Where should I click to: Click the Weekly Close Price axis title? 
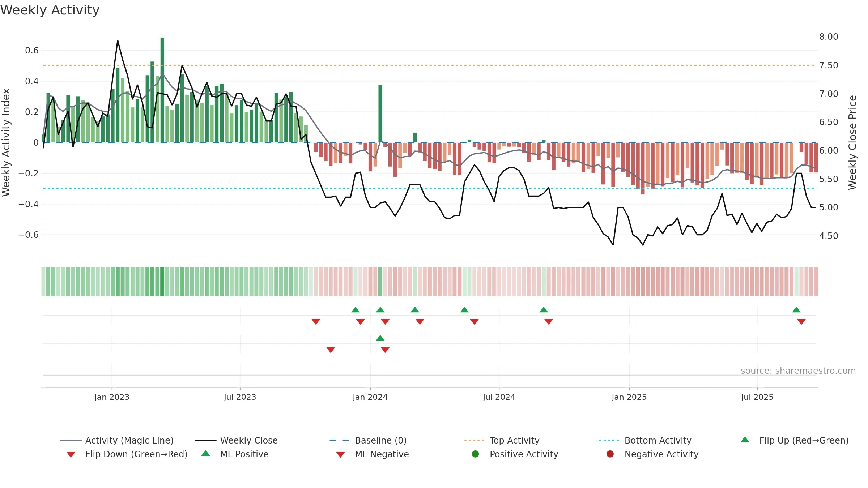[x=852, y=142]
